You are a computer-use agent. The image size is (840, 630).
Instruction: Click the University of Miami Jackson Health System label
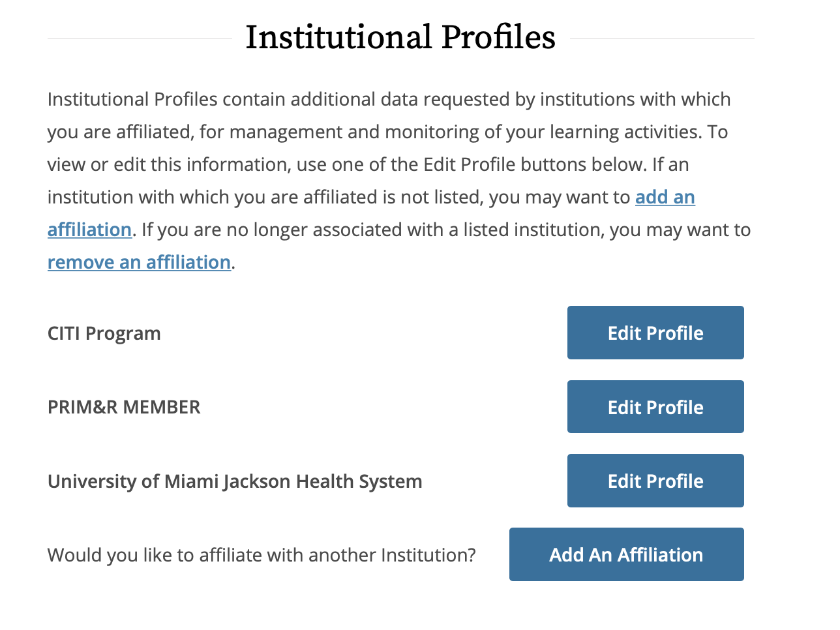tap(235, 481)
